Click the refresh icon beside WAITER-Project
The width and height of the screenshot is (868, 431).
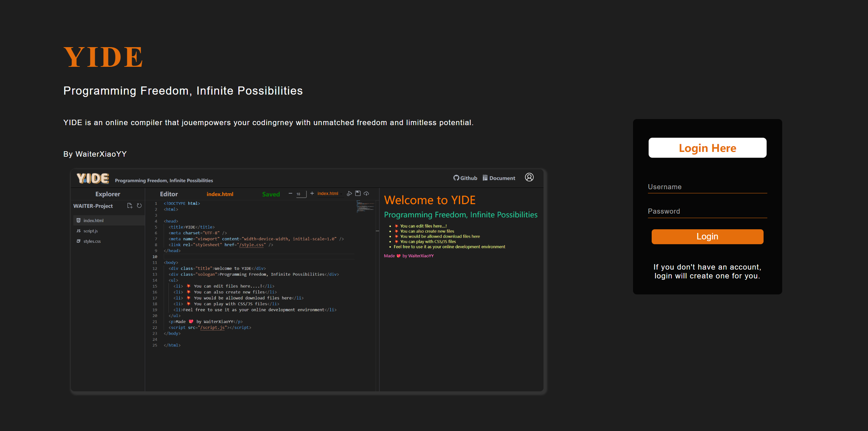[139, 206]
